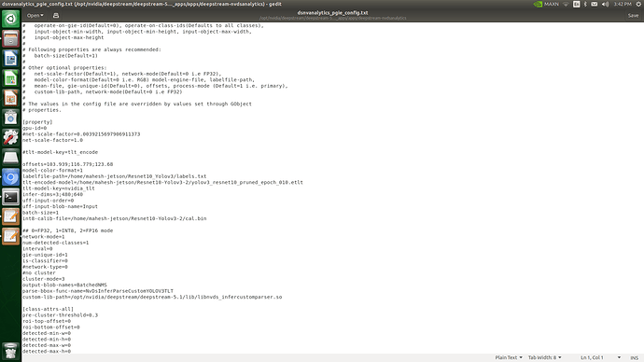Switch to first gedit text editor dock icon
This screenshot has height=362, width=644.
pyautogui.click(x=10, y=216)
